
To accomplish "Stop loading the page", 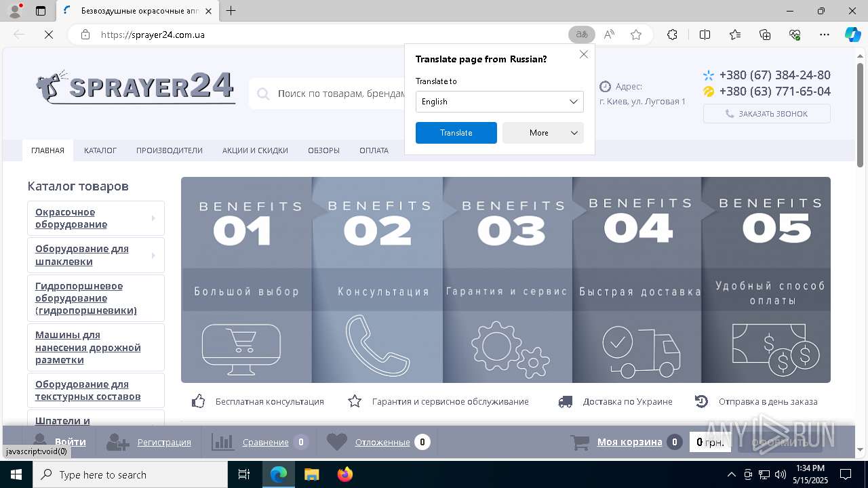I will [x=49, y=35].
